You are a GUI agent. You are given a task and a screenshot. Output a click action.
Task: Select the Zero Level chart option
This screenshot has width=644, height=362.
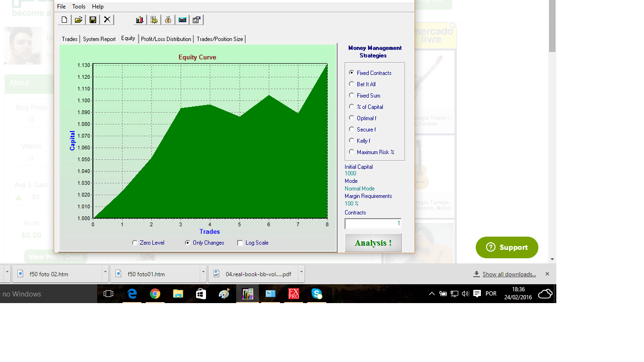click(x=149, y=243)
